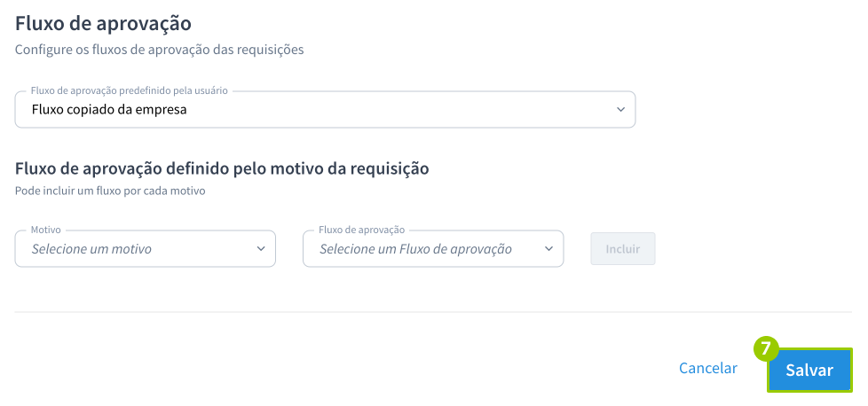The image size is (868, 406).
Task: Expand the Motivo dropdown
Action: (145, 249)
